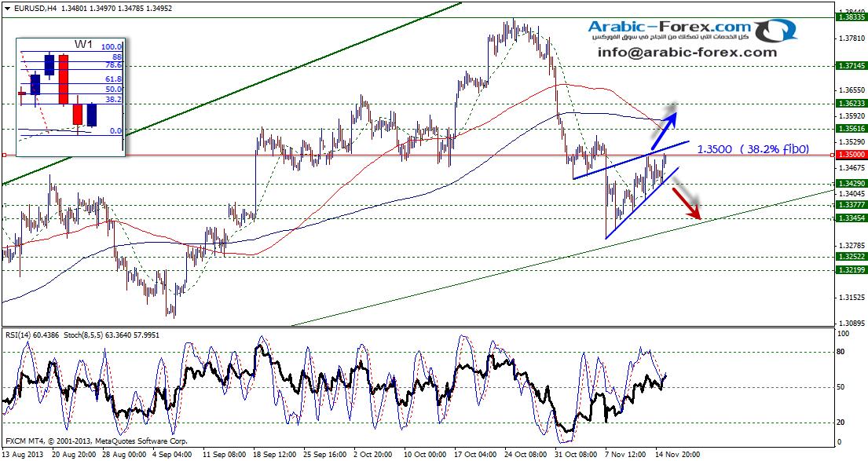Click the 1.34045 price scale value

click(852, 193)
